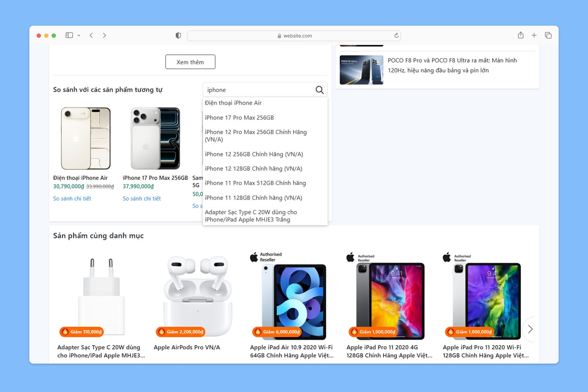Pick 'iPhone 11 Pro Max 512GB Chính hãng' suggestion
Viewport: 588px width, 392px height.
click(255, 183)
